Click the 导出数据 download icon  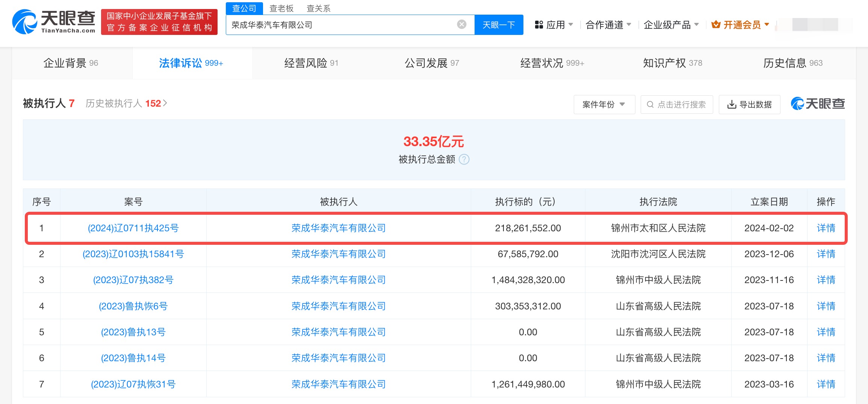(731, 104)
